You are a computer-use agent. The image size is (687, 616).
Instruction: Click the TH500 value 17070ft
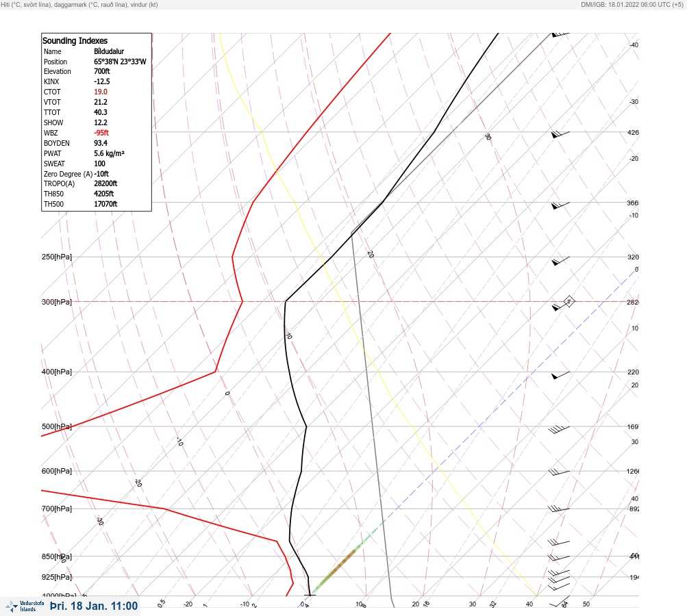[x=105, y=204]
